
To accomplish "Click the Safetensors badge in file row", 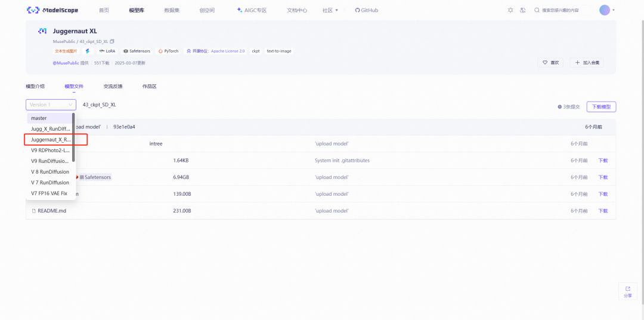I will tap(95, 177).
